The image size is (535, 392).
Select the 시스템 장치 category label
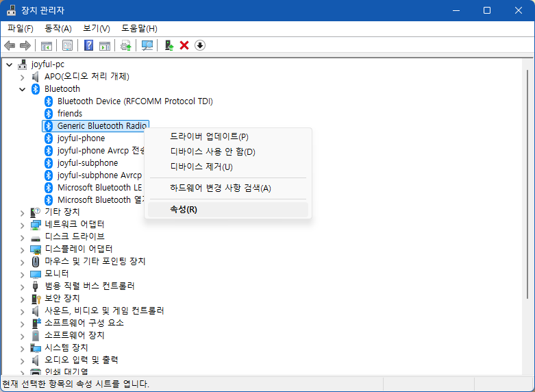tap(66, 347)
